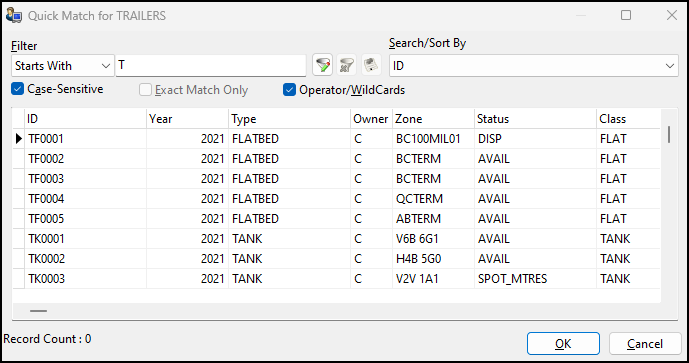Click the horizontal scrollbar thumb below the grid
Screen dimensions: 689x363
point(39,311)
